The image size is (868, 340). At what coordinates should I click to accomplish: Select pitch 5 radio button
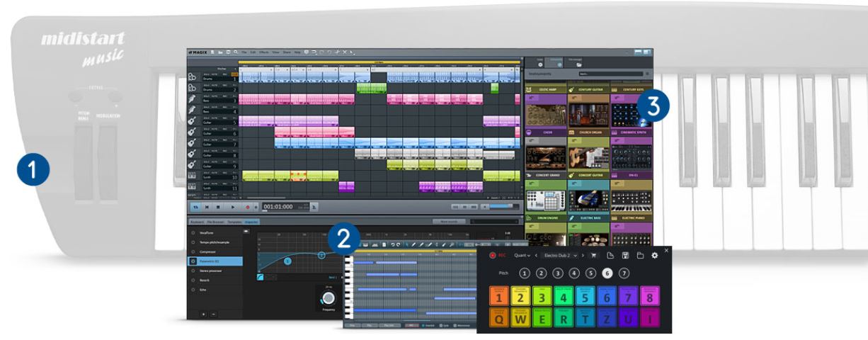pos(590,273)
